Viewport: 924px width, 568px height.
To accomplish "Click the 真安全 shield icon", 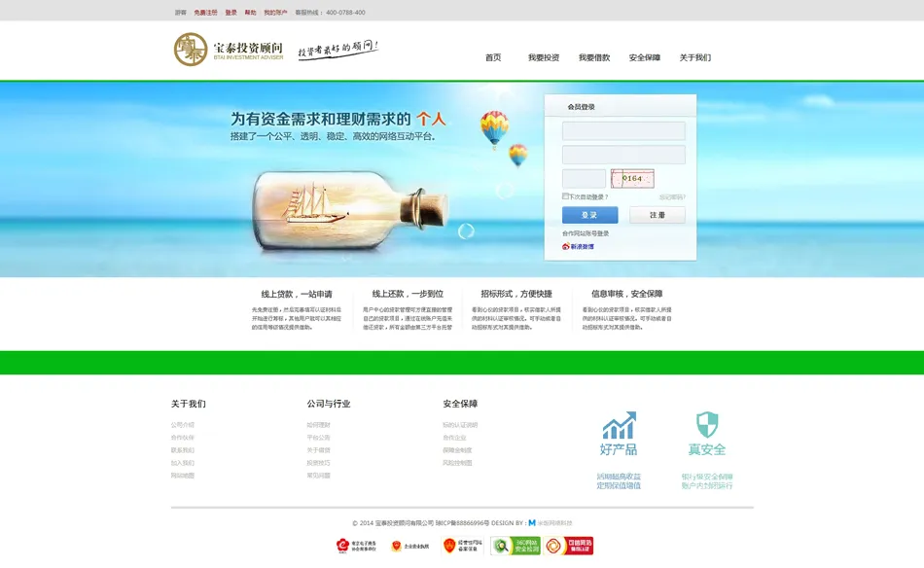I will [x=709, y=425].
